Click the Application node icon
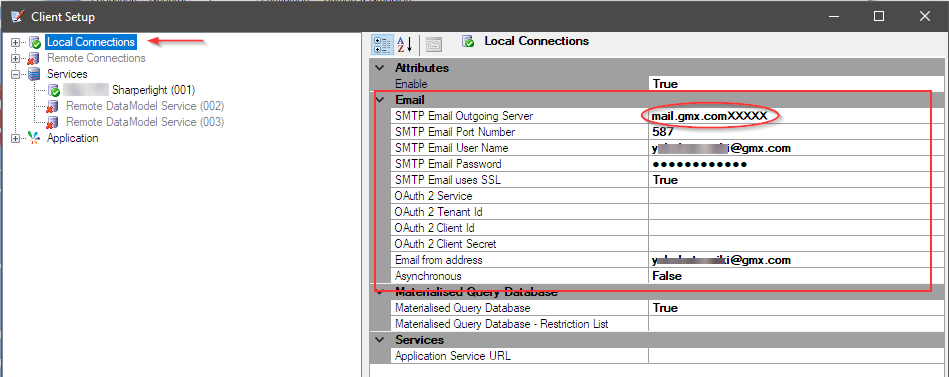The width and height of the screenshot is (949, 377). coord(35,138)
